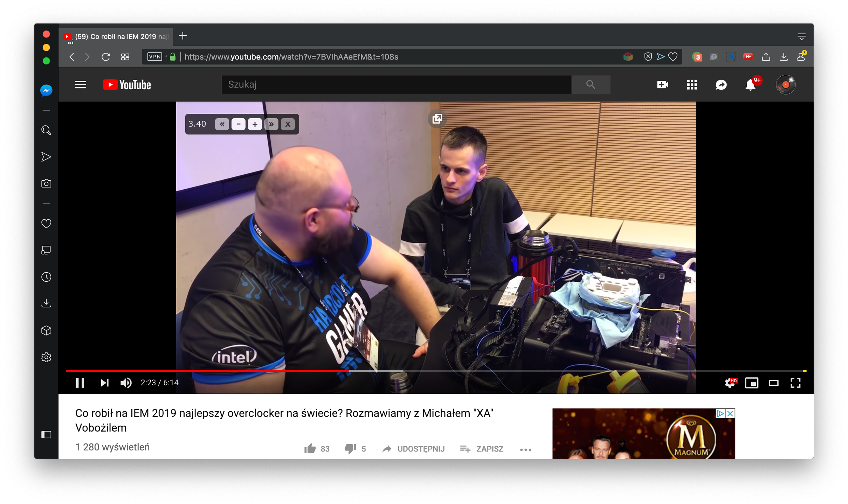Toggle theater mode on the player

(773, 383)
